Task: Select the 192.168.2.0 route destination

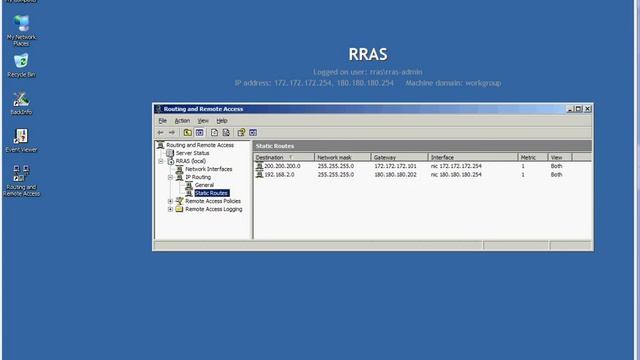Action: click(279, 174)
